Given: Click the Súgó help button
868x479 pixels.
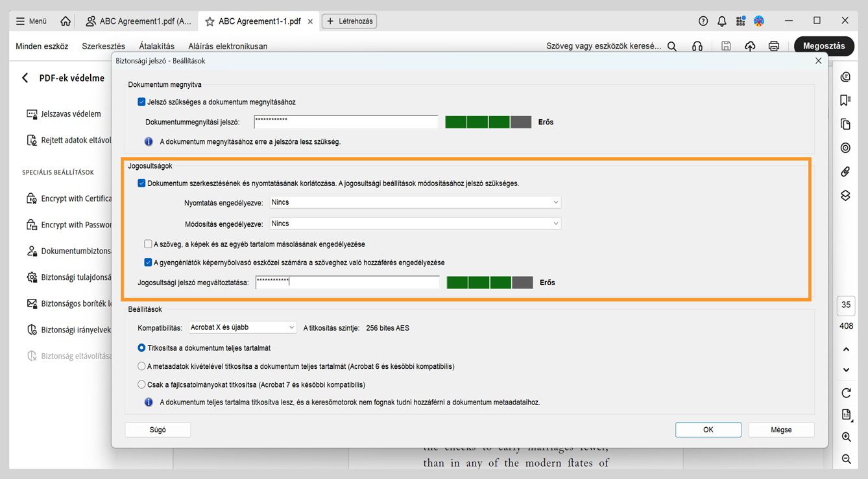Looking at the screenshot, I should point(158,430).
